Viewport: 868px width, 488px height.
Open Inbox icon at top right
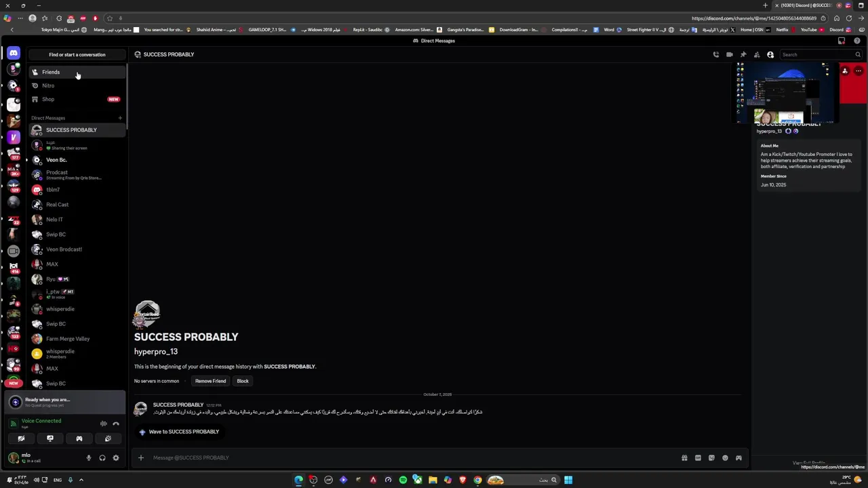coord(842,41)
